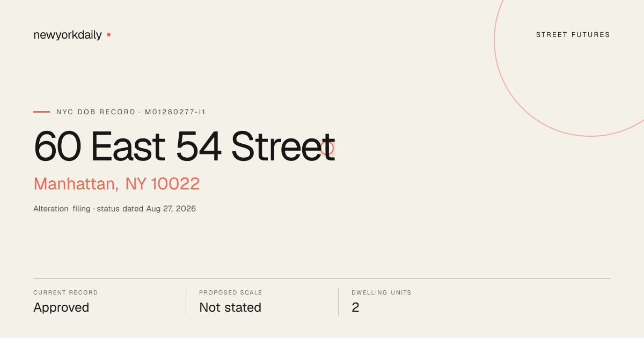Click the Approved status value

tap(61, 308)
